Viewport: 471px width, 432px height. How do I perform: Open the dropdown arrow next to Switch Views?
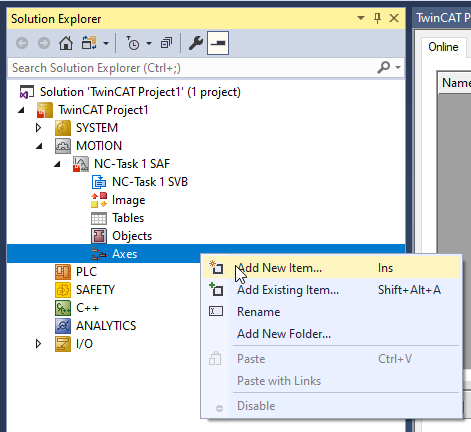click(x=106, y=43)
